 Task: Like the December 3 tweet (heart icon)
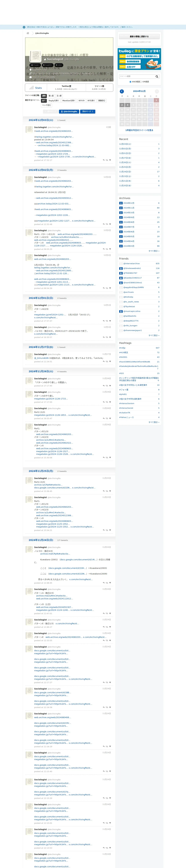pos(110,160)
